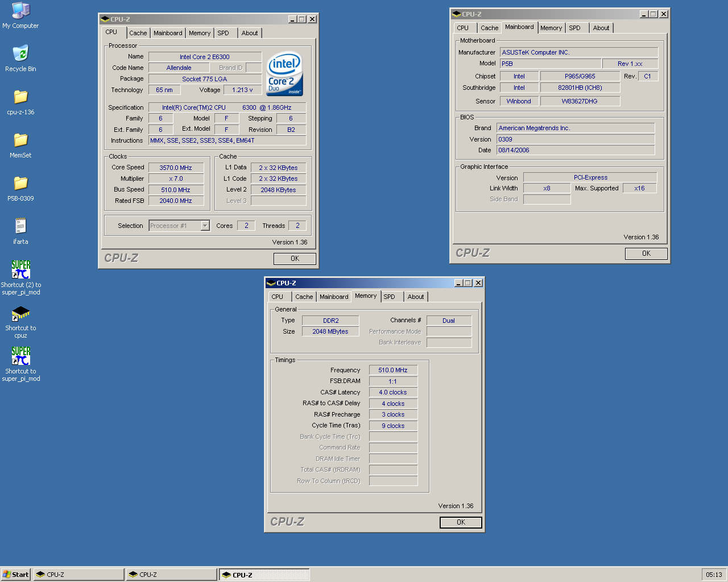
Task: Click BIOS Brand American Megatrends Inc.
Action: click(x=576, y=128)
